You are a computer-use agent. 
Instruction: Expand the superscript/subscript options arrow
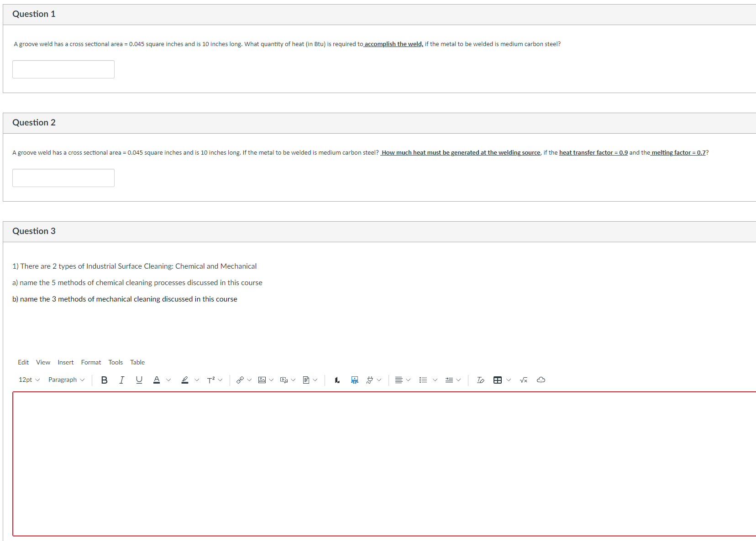tap(220, 380)
